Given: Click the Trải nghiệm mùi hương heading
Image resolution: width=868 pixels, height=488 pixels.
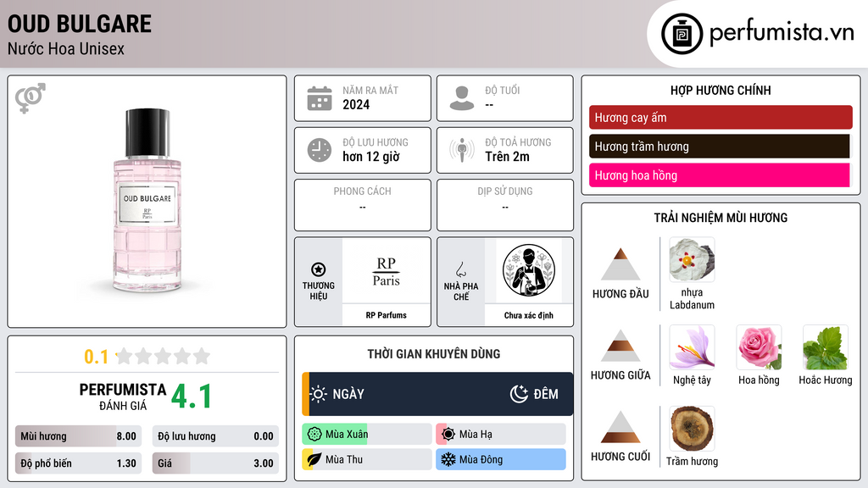Looking at the screenshot, I should 721,218.
